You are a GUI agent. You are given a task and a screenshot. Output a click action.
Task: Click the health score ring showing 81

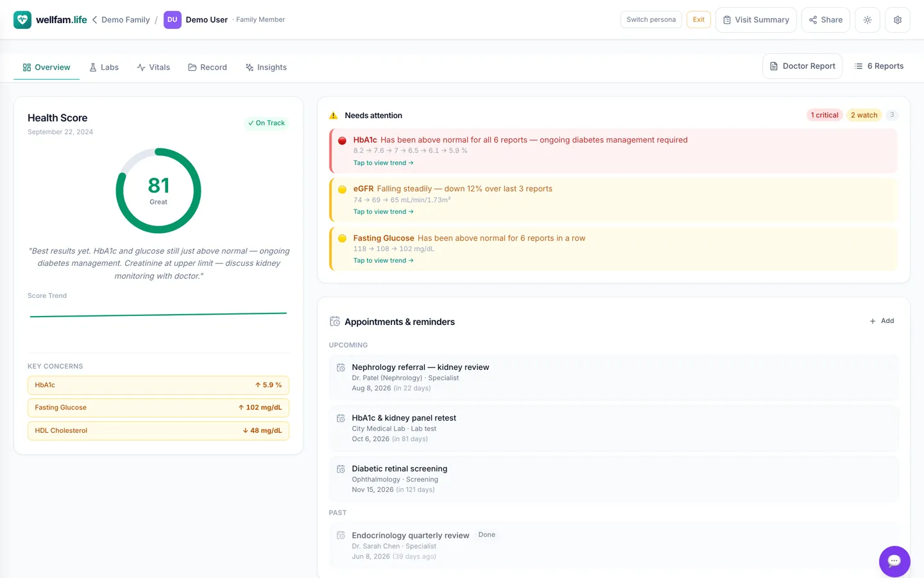click(158, 191)
